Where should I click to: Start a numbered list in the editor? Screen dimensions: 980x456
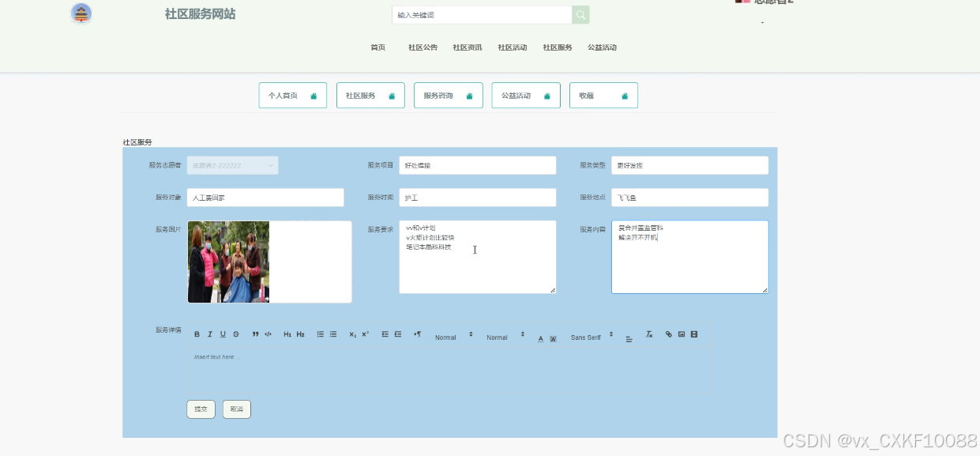click(321, 334)
